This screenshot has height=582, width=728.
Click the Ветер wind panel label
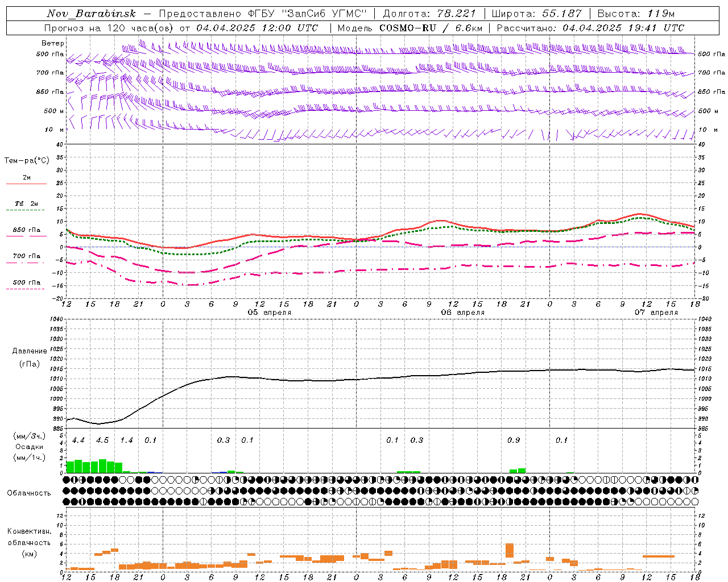[x=53, y=43]
